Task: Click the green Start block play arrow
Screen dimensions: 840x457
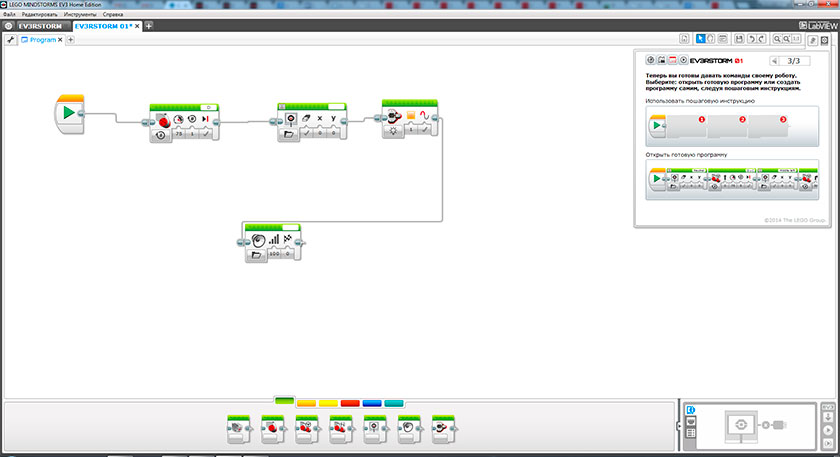Action: [x=69, y=113]
